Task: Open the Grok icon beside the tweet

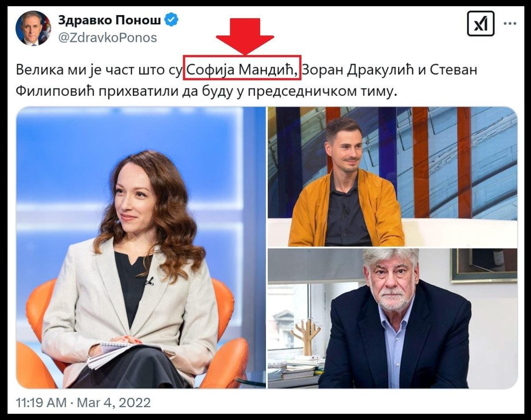Action: coord(481,23)
